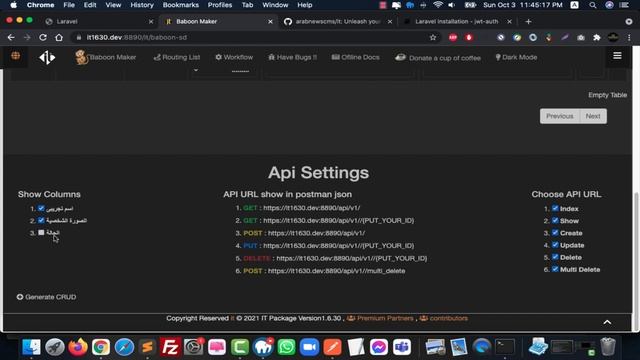Uncheck the Update API URL checkbox
The width and height of the screenshot is (640, 360).
tap(555, 245)
